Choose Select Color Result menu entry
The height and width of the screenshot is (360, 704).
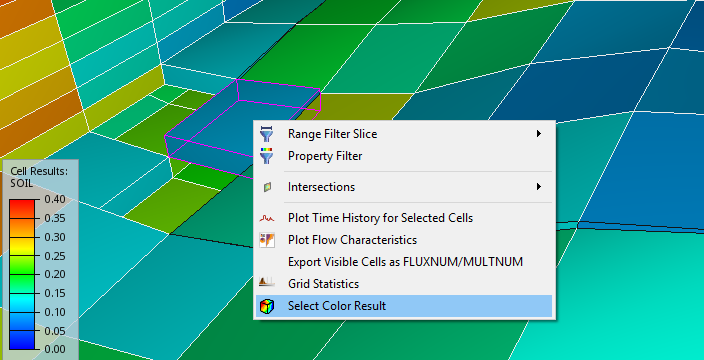pos(404,306)
